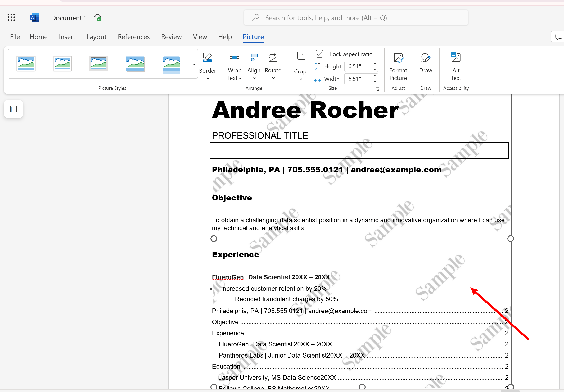564x392 pixels.
Task: Open the Crop tool
Action: pos(300,66)
